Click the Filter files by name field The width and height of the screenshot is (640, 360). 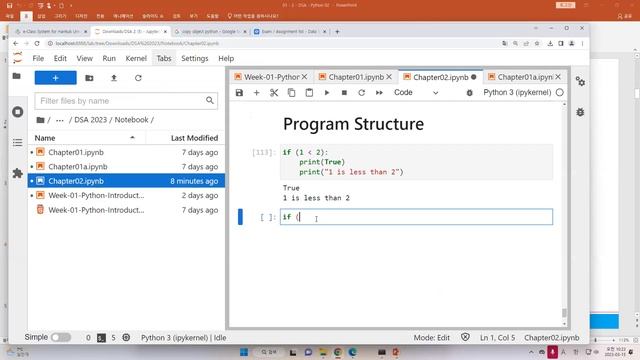point(126,101)
